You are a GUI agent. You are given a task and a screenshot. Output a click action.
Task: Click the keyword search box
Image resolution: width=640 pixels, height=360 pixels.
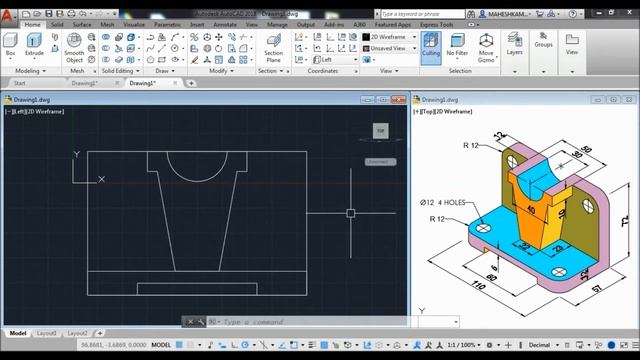coord(422,14)
